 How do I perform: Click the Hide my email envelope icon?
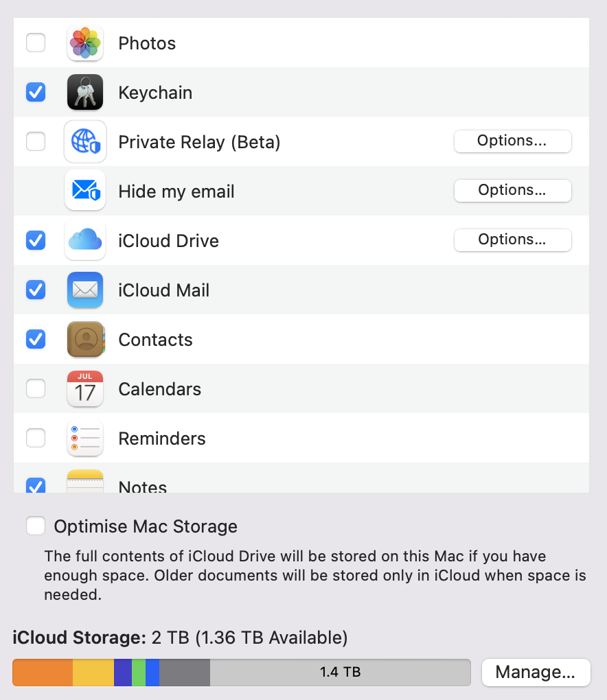(85, 191)
